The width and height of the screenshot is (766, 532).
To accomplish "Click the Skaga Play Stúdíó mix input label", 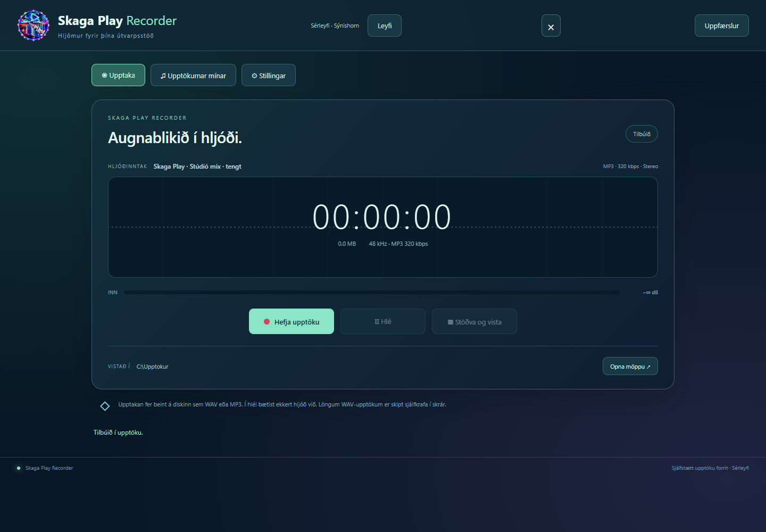I will tap(197, 167).
